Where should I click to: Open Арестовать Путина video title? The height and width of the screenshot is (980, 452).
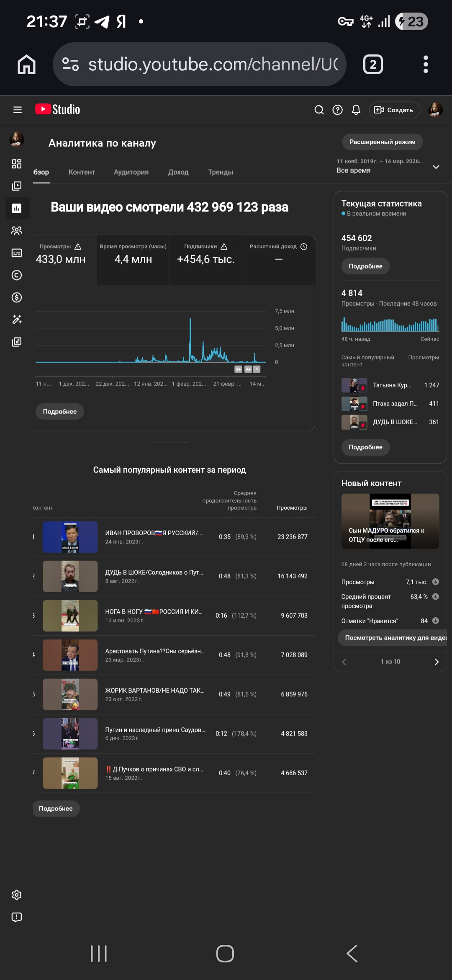pyautogui.click(x=155, y=651)
